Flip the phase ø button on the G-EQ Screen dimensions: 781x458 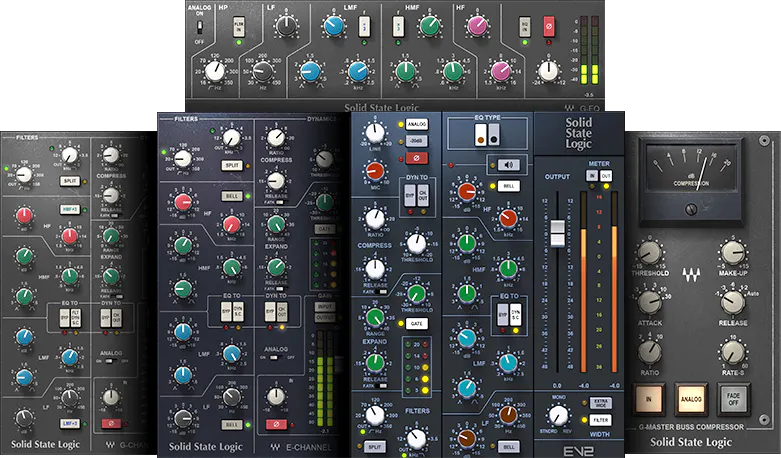[549, 27]
